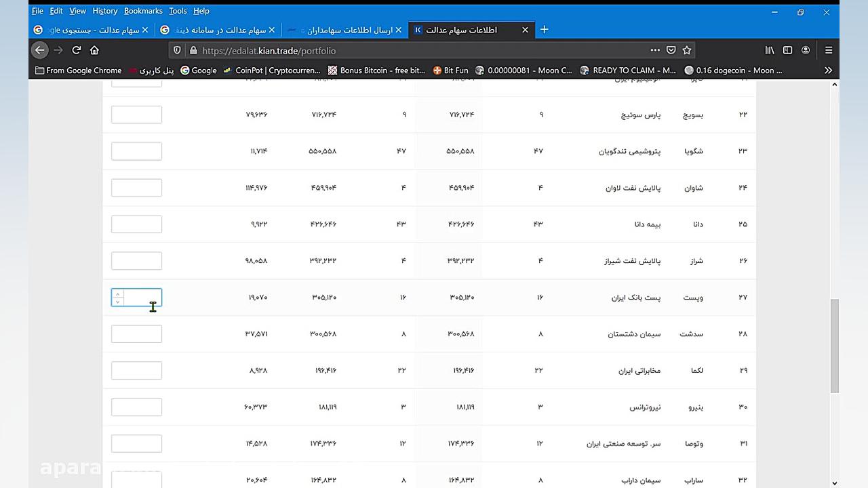
Task: Click the scrollbar down arrow
Action: pyautogui.click(x=834, y=483)
